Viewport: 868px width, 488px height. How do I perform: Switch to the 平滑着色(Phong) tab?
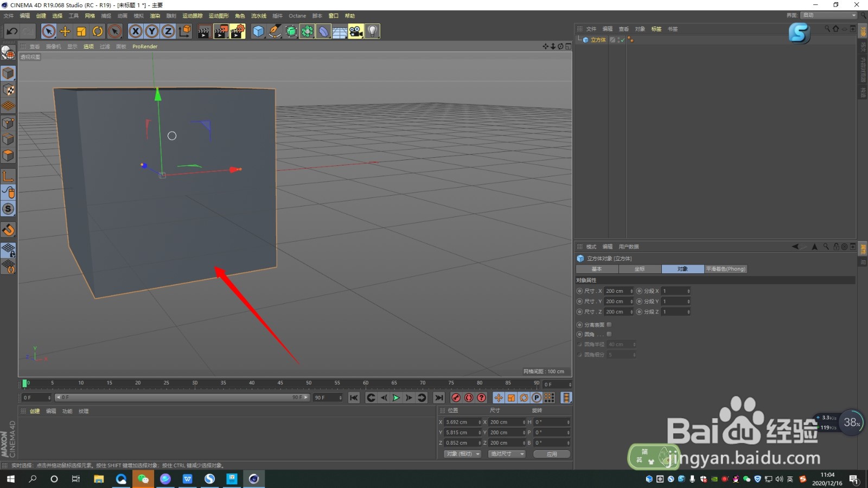(726, 269)
